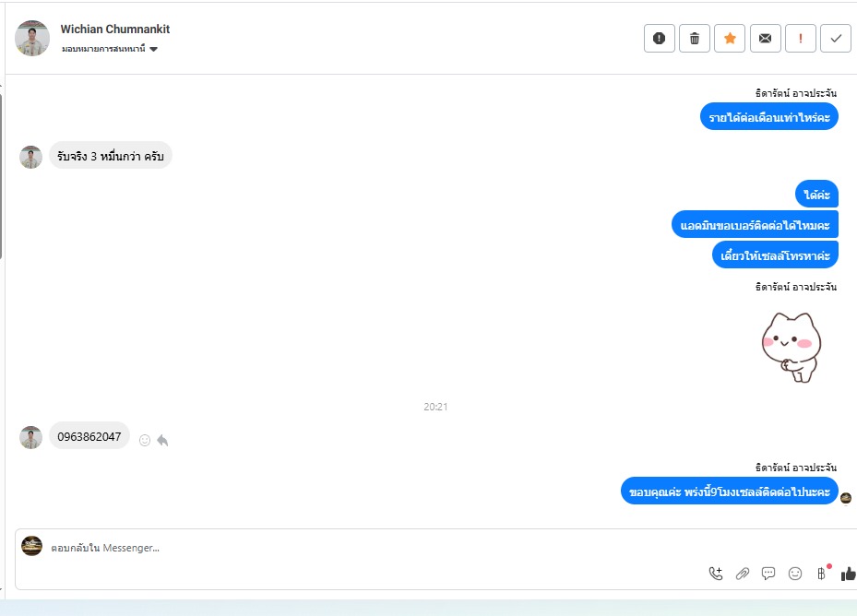Open Wichian Chumnankit name link
Screen dimensions: 857x616
114,29
